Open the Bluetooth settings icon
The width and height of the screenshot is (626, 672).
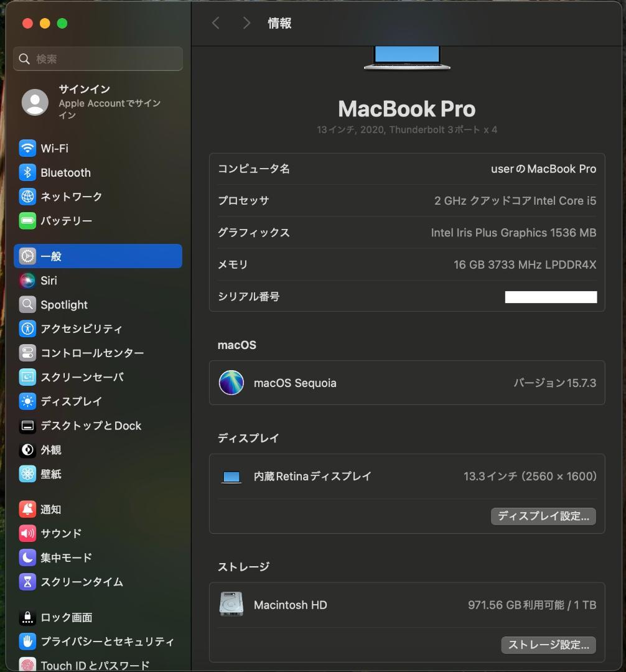click(x=27, y=172)
